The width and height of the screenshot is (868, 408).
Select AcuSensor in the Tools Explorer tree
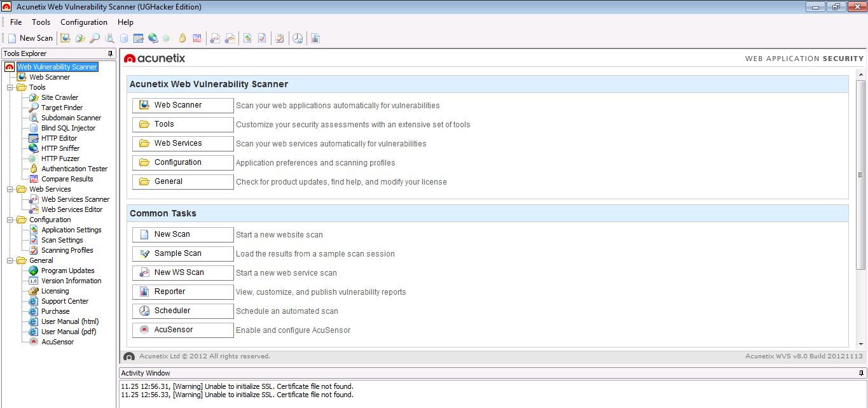point(58,342)
